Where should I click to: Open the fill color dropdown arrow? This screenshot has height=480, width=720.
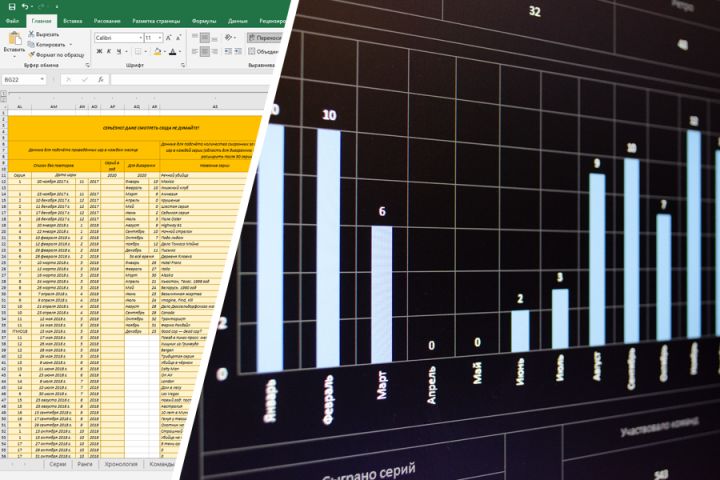tap(164, 51)
